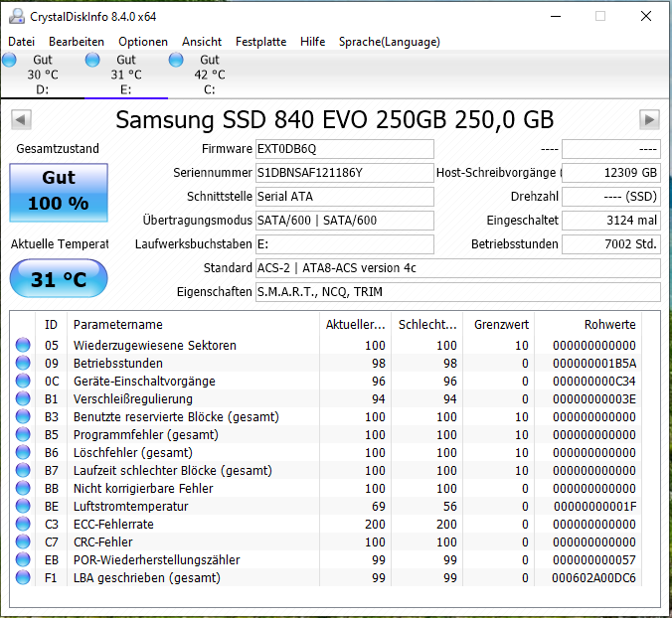Select the ECC-Fehlerrate parameter name
672x618 pixels.
pyautogui.click(x=113, y=525)
